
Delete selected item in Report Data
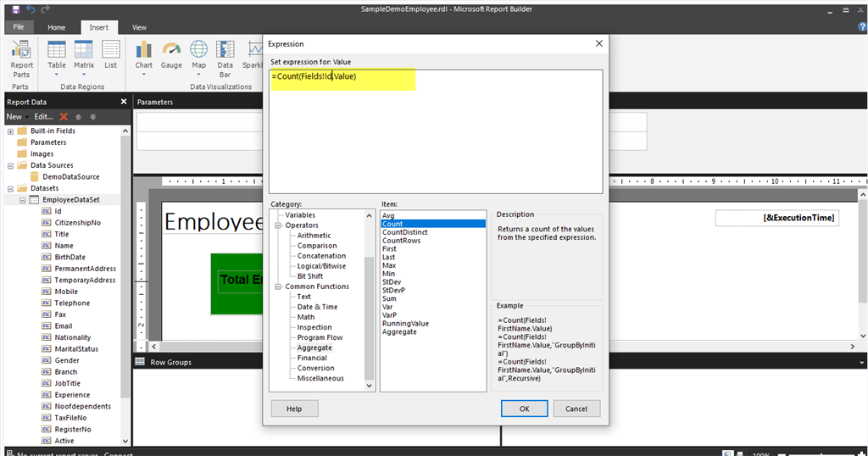click(x=64, y=117)
